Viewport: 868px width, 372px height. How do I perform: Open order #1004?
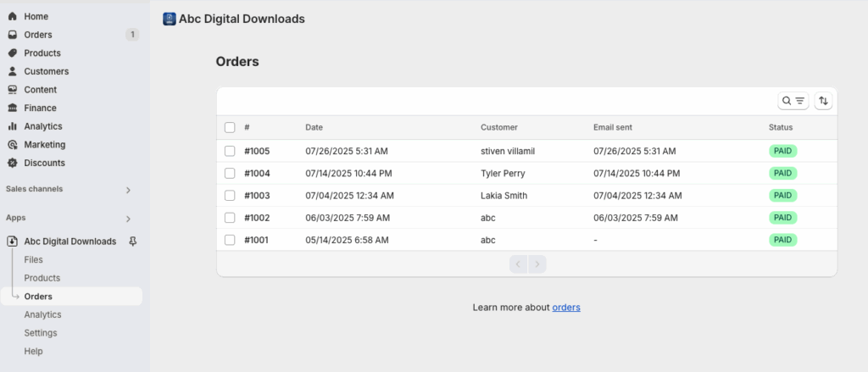coord(257,173)
